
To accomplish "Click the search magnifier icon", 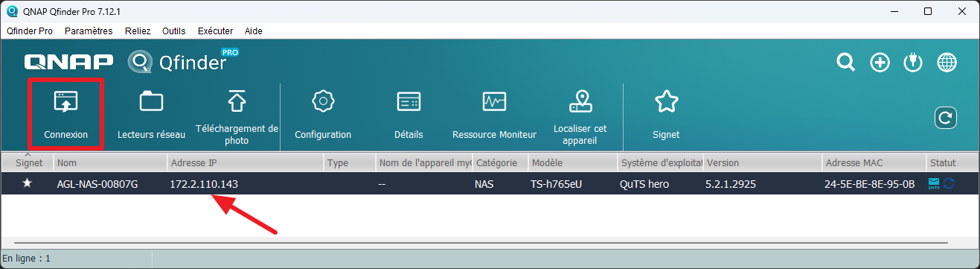I will [x=846, y=62].
